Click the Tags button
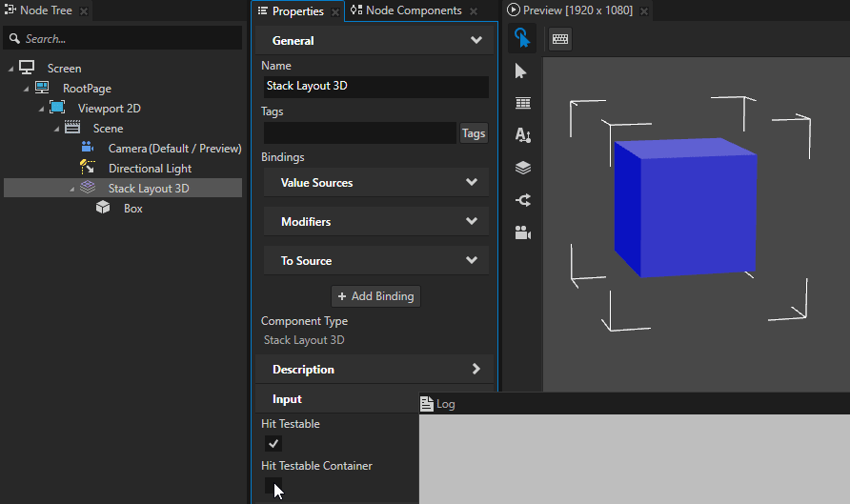This screenshot has width=850, height=504. (474, 133)
